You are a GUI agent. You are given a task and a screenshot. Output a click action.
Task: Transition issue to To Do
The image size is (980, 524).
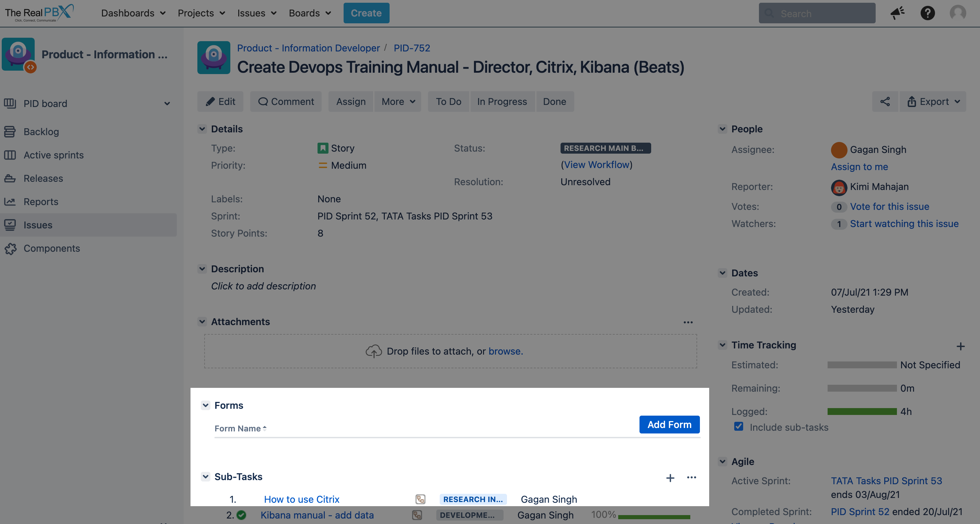pyautogui.click(x=449, y=102)
